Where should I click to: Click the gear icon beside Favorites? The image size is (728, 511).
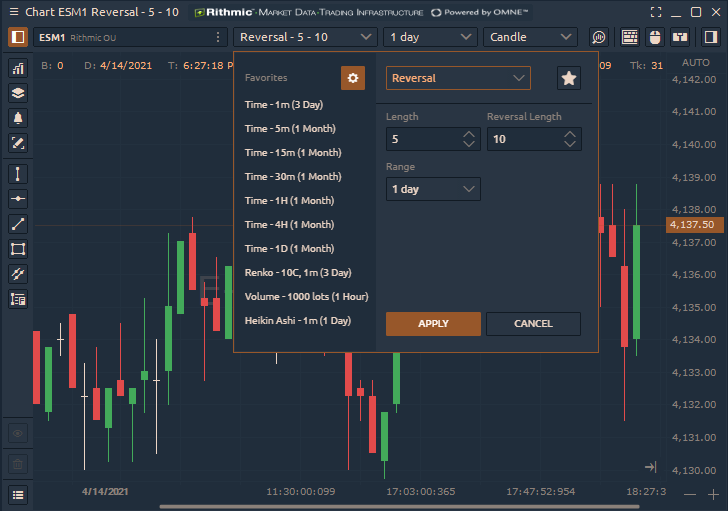353,78
